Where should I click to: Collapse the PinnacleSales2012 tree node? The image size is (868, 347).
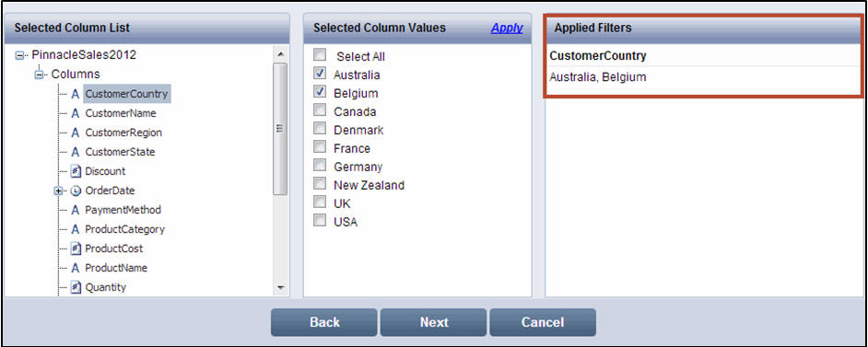[x=20, y=55]
